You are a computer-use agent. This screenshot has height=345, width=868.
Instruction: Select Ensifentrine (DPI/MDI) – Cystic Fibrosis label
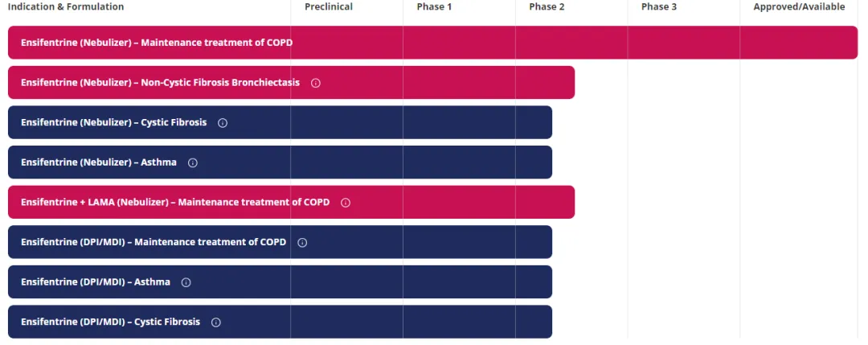pyautogui.click(x=110, y=322)
